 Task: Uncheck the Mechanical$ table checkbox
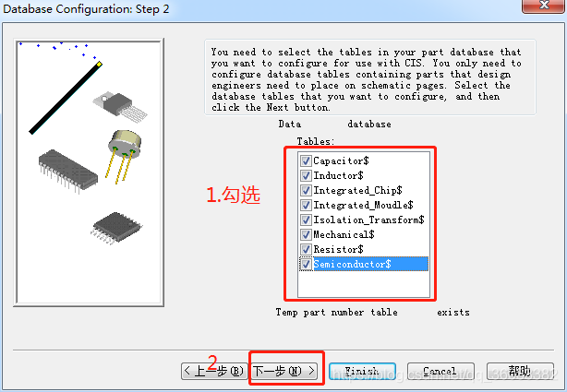pyautogui.click(x=306, y=235)
